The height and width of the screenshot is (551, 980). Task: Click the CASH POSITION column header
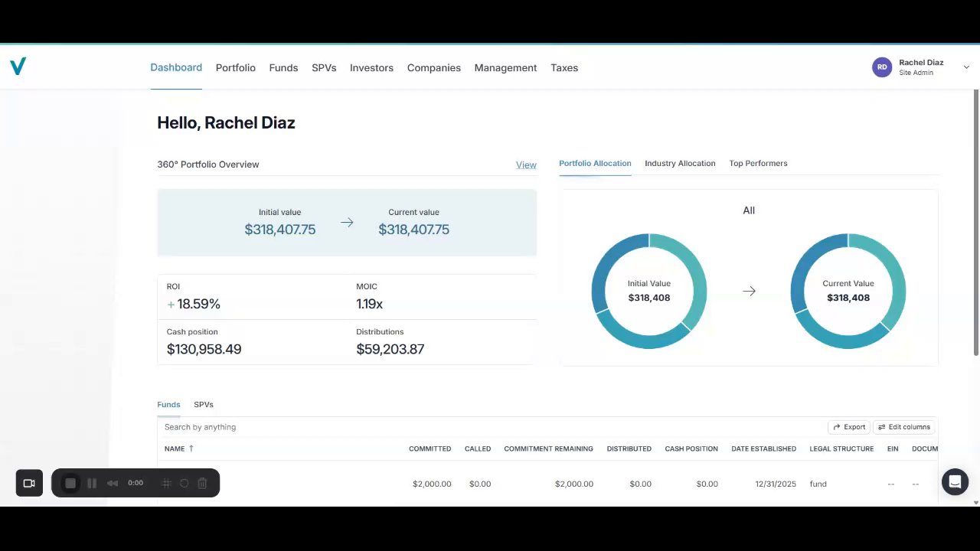coord(691,448)
